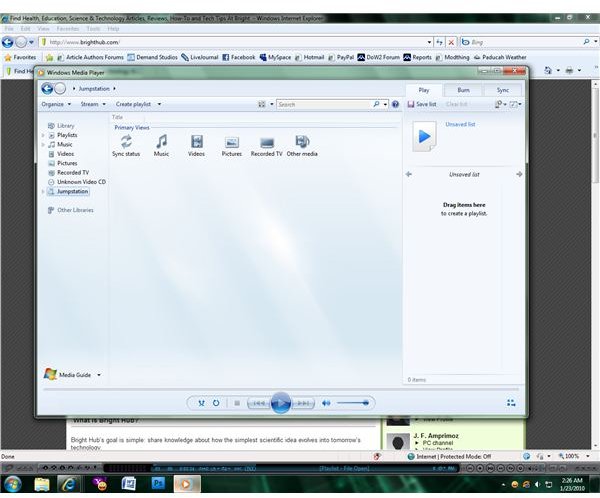Open the Windows Start menu orb
Image resolution: width=600 pixels, height=498 pixels.
click(x=13, y=484)
